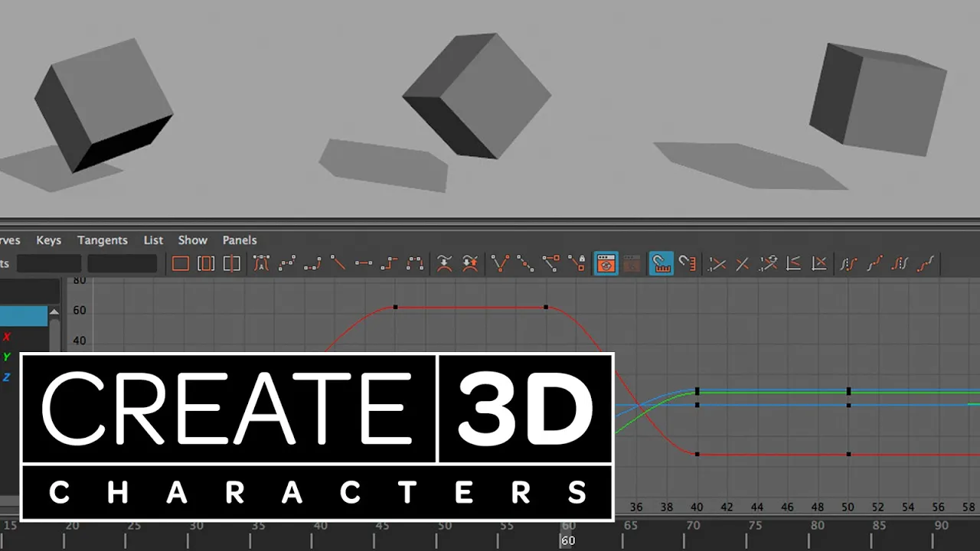The width and height of the screenshot is (980, 551).
Task: Click the Renormalize Curves icon
Action: pos(768,264)
